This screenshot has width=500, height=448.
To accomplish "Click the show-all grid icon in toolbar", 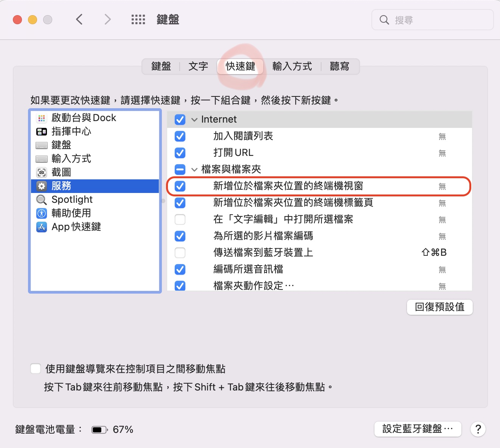I will click(x=138, y=20).
